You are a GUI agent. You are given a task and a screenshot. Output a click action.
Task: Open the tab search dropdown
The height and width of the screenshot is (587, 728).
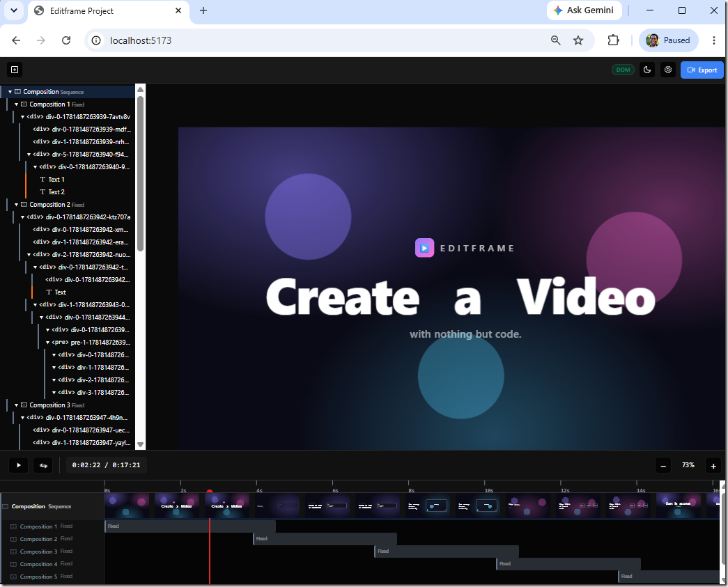(x=14, y=10)
